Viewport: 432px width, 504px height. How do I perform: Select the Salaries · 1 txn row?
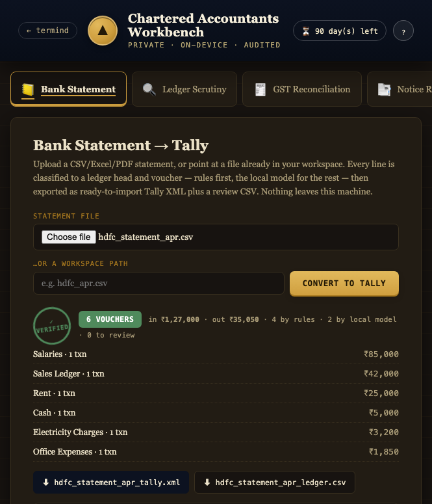(216, 354)
